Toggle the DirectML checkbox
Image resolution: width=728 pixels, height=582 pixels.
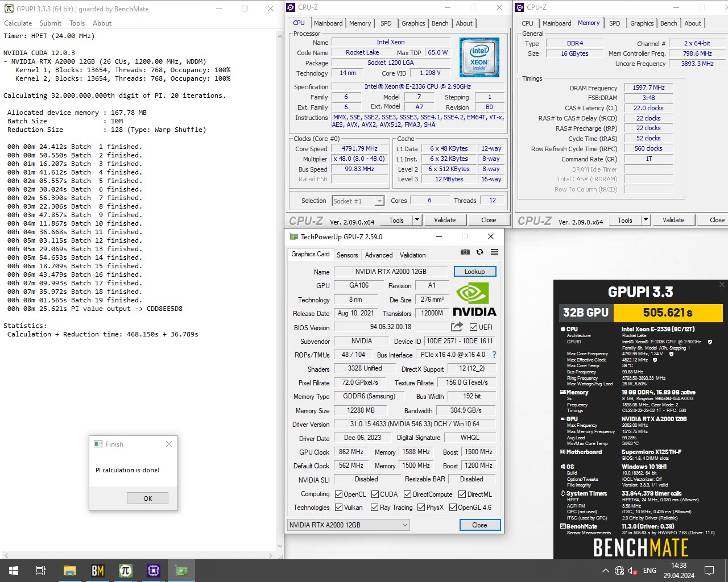[x=462, y=494]
